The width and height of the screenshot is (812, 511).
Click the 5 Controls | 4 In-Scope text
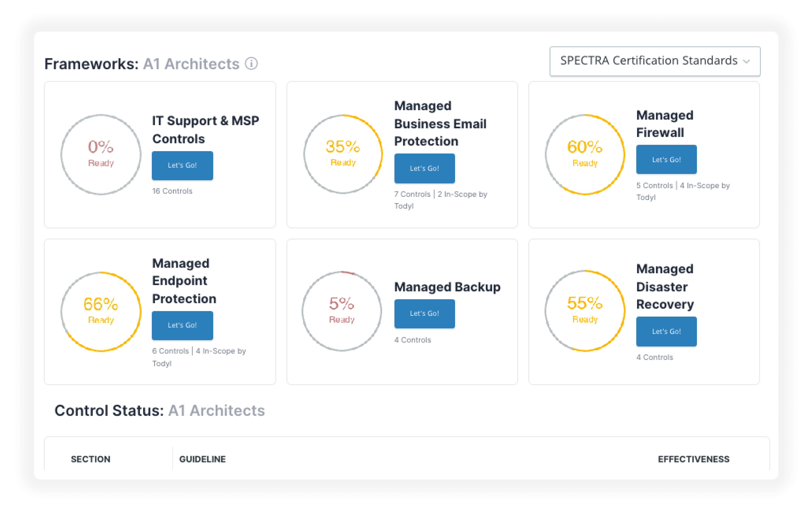pyautogui.click(x=683, y=191)
